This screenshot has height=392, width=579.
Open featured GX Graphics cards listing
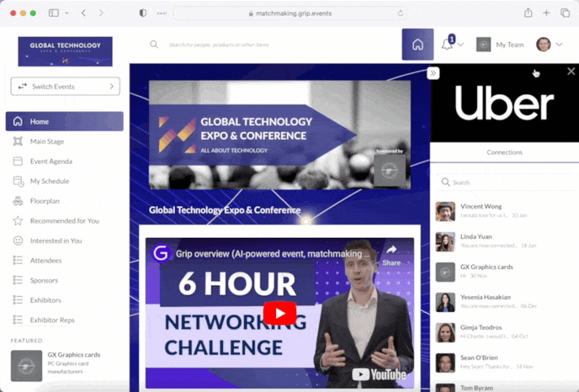click(65, 365)
